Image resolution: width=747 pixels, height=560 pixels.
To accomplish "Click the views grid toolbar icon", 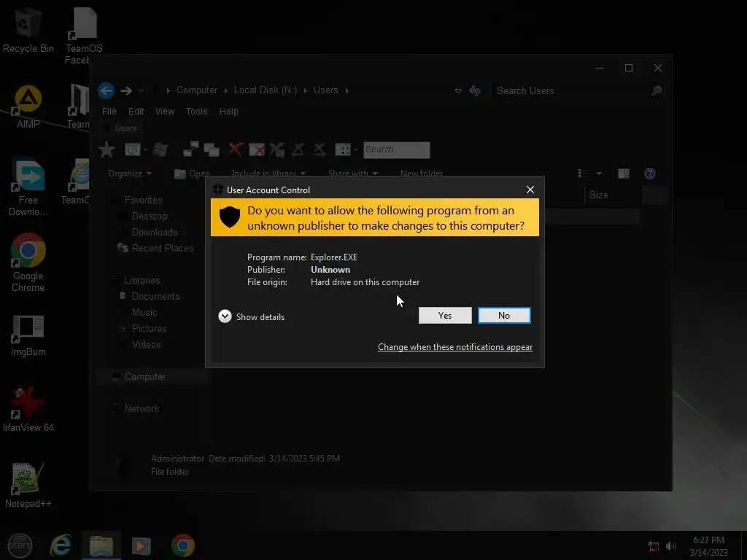I will (343, 149).
